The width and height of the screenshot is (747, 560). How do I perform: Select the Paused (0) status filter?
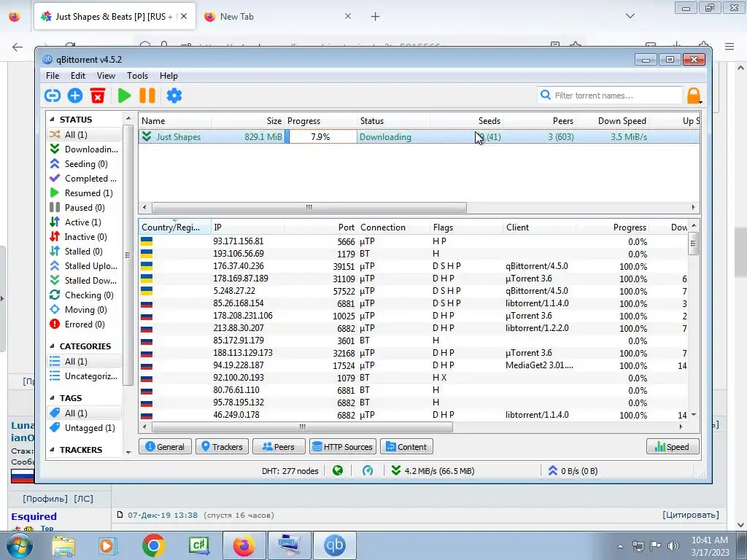click(84, 208)
